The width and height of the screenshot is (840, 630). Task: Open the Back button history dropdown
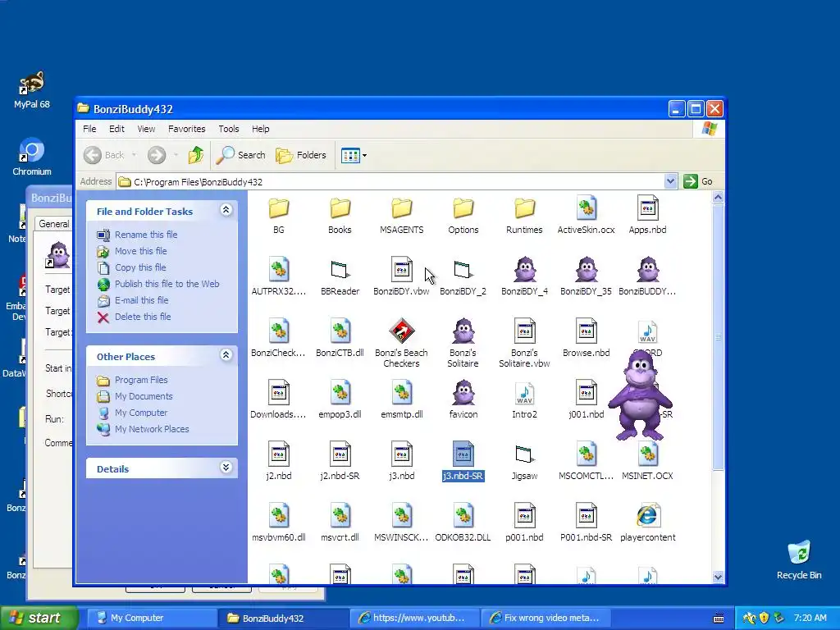[x=134, y=155]
